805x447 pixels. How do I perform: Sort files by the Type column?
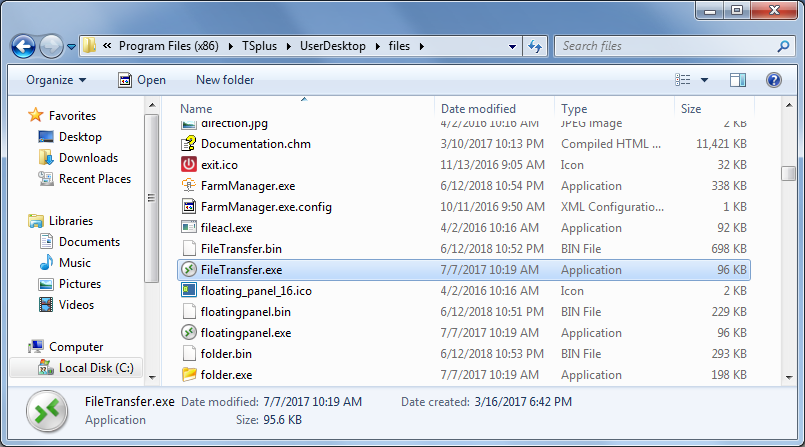(x=574, y=109)
